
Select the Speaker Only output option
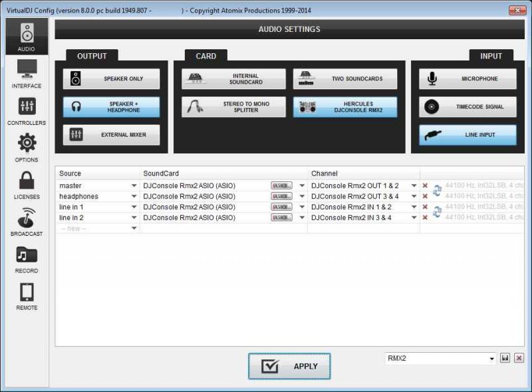pyautogui.click(x=112, y=79)
